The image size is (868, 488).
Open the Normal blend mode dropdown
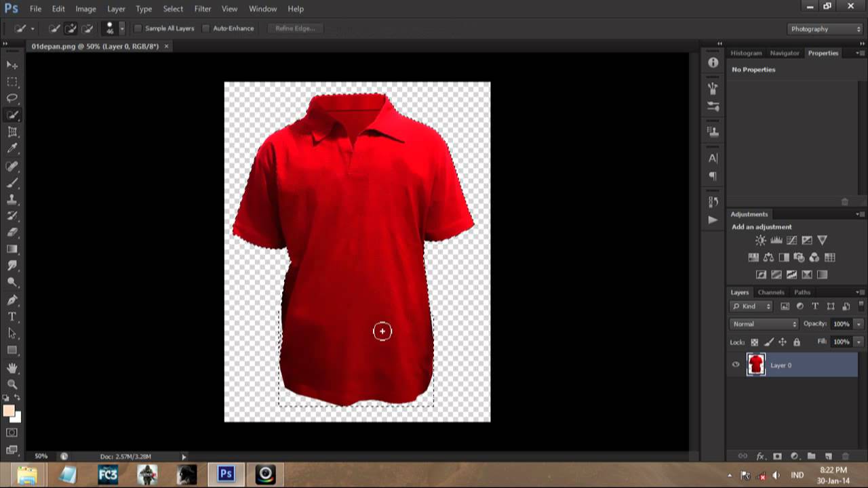(x=764, y=324)
